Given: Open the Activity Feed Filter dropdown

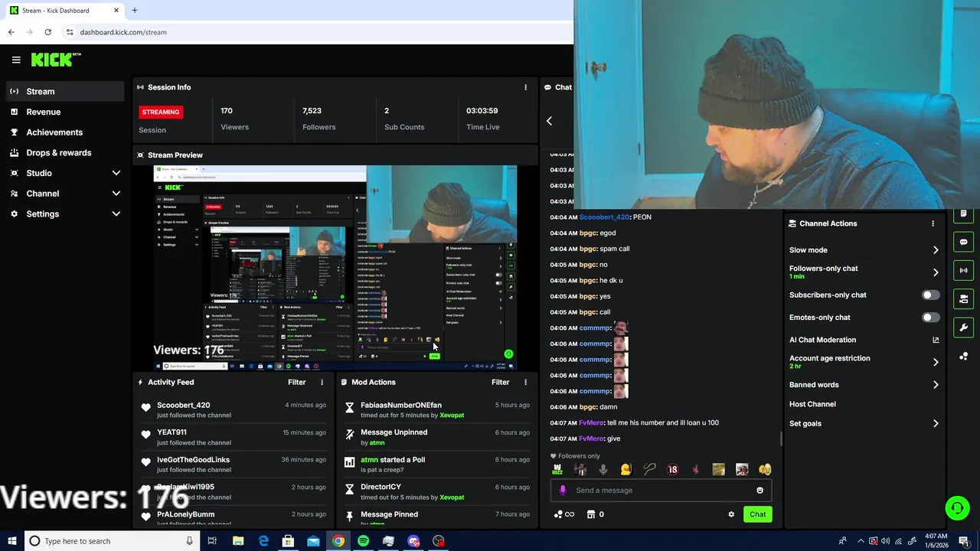Looking at the screenshot, I should click(x=296, y=382).
